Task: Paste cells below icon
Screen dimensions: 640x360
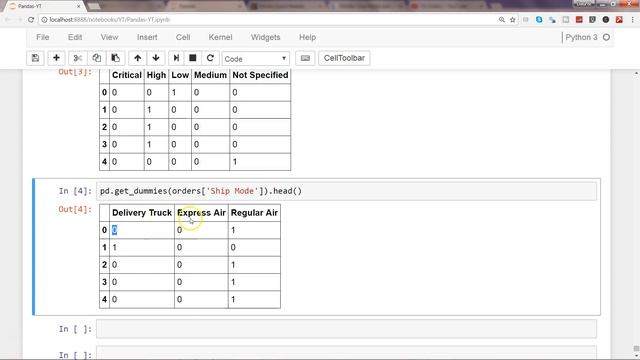Action: 116,58
